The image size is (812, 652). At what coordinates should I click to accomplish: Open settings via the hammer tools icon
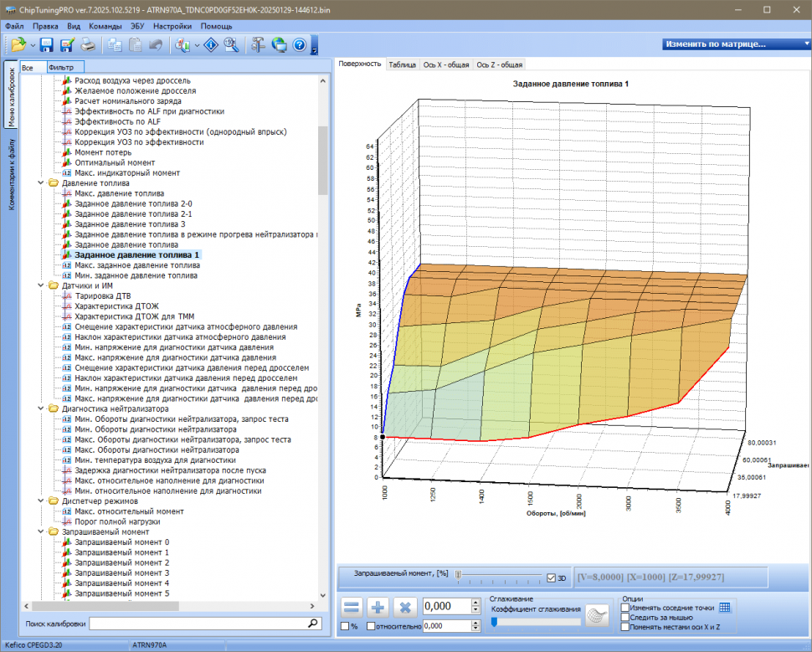pyautogui.click(x=257, y=45)
